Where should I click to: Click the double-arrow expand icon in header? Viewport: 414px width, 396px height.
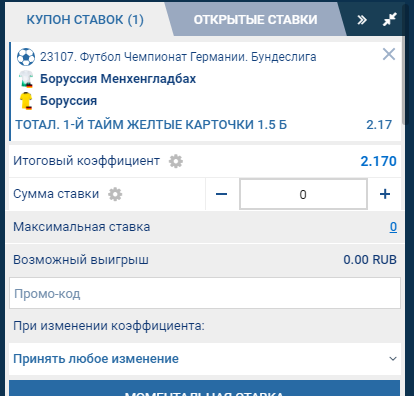[x=362, y=20]
